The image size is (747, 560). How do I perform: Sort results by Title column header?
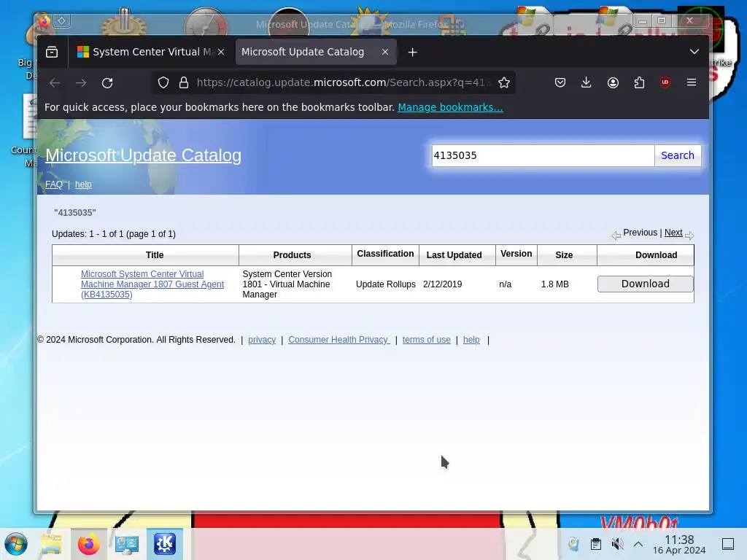coord(155,255)
